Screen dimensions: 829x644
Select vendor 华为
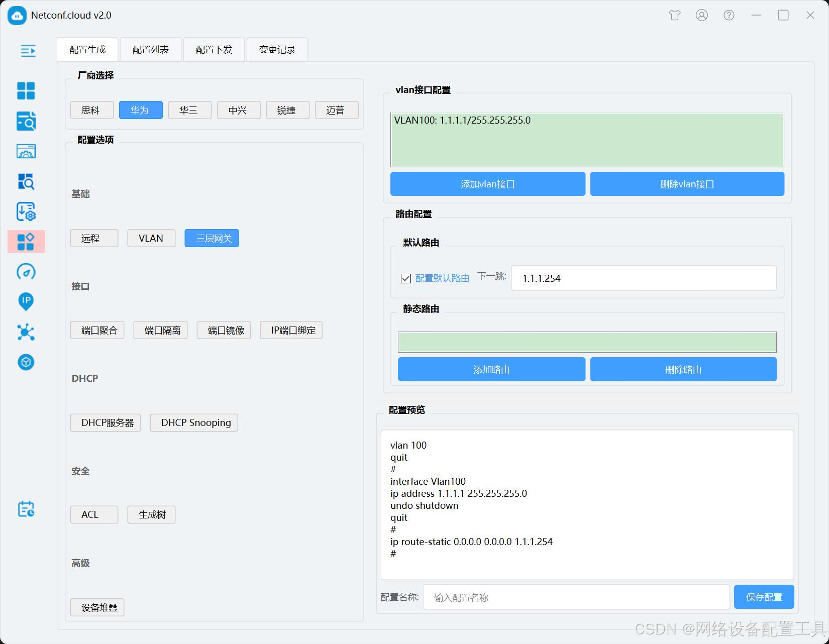[x=141, y=110]
